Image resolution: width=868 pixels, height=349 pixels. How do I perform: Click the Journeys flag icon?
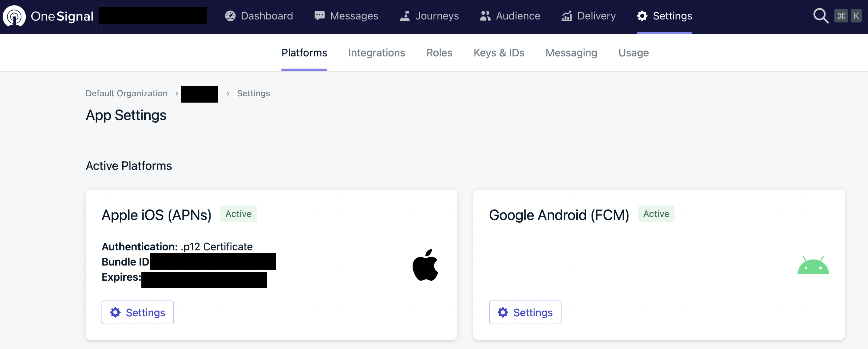405,16
